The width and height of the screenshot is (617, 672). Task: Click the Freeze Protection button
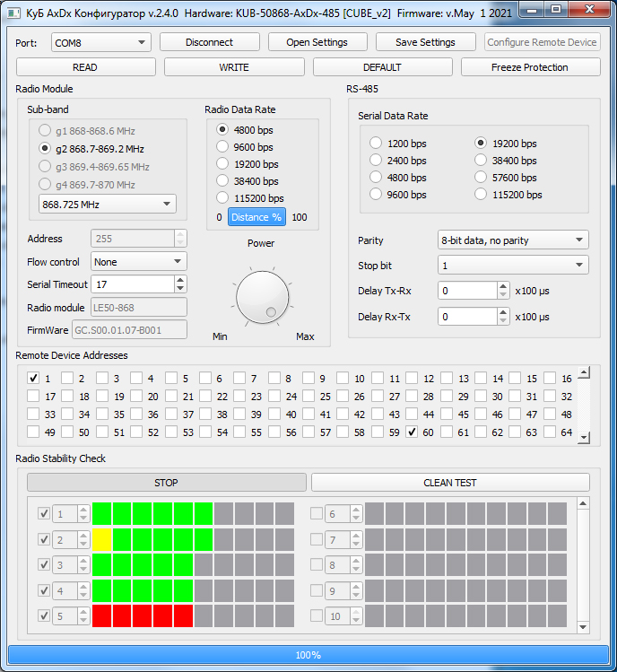530,67
